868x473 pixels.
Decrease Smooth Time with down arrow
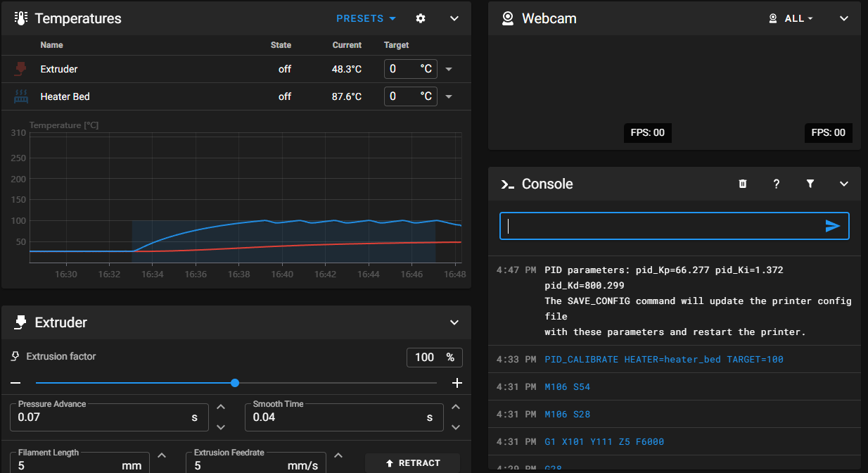(456, 427)
